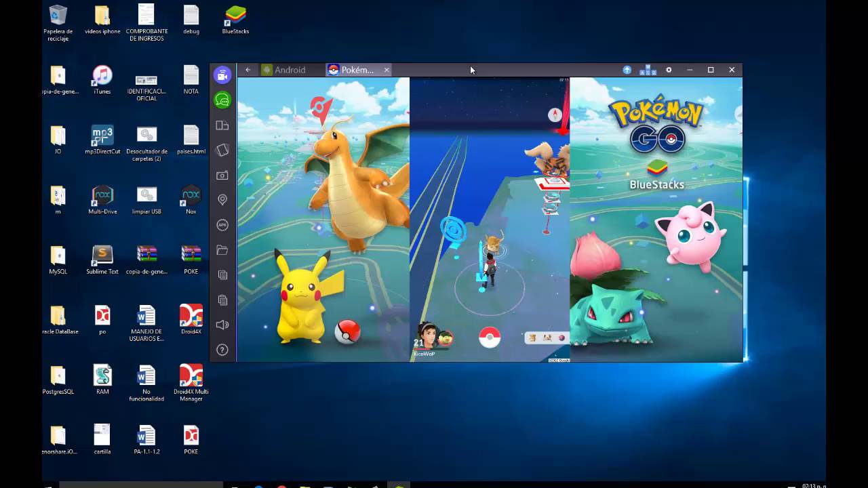868x488 pixels.
Task: Select the po PDF file
Action: click(x=102, y=319)
